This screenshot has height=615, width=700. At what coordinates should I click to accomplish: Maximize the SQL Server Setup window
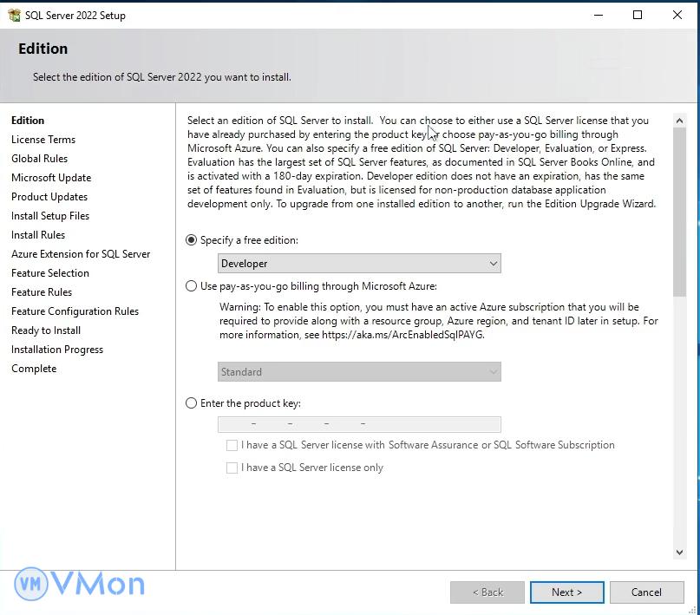pyautogui.click(x=638, y=15)
